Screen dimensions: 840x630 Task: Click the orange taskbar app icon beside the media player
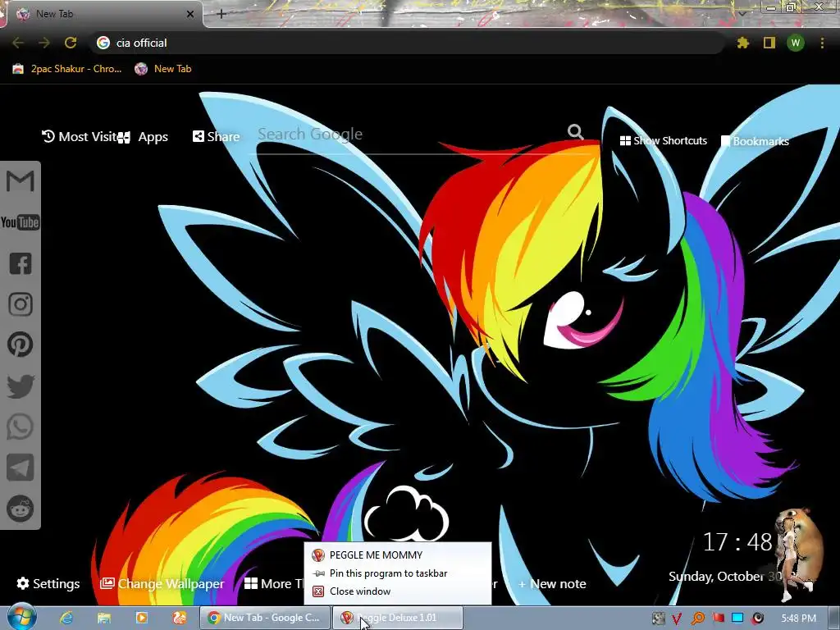[x=179, y=618]
